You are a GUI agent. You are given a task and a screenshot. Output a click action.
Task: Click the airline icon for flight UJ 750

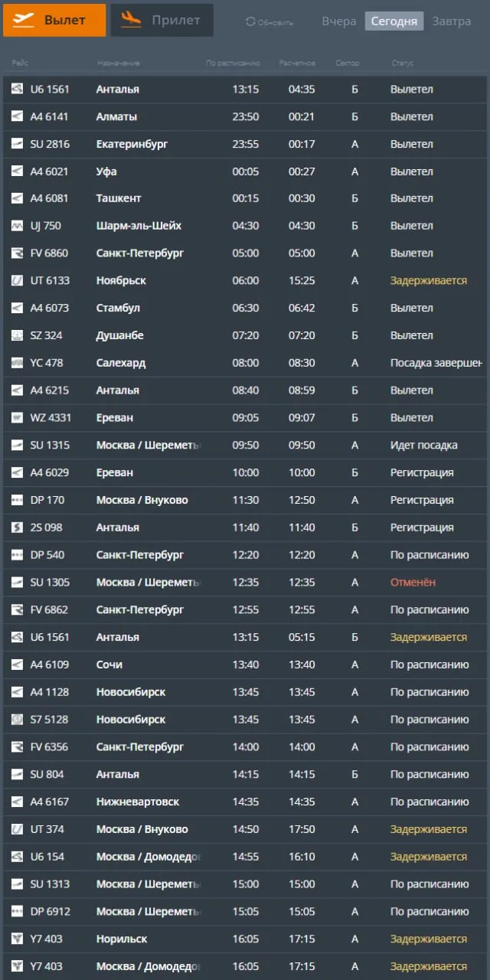(x=17, y=226)
